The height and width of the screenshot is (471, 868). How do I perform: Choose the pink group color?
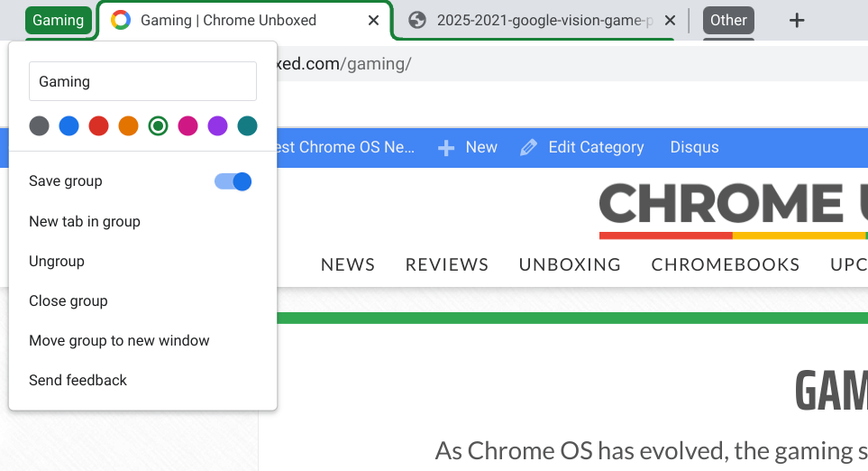pos(188,125)
